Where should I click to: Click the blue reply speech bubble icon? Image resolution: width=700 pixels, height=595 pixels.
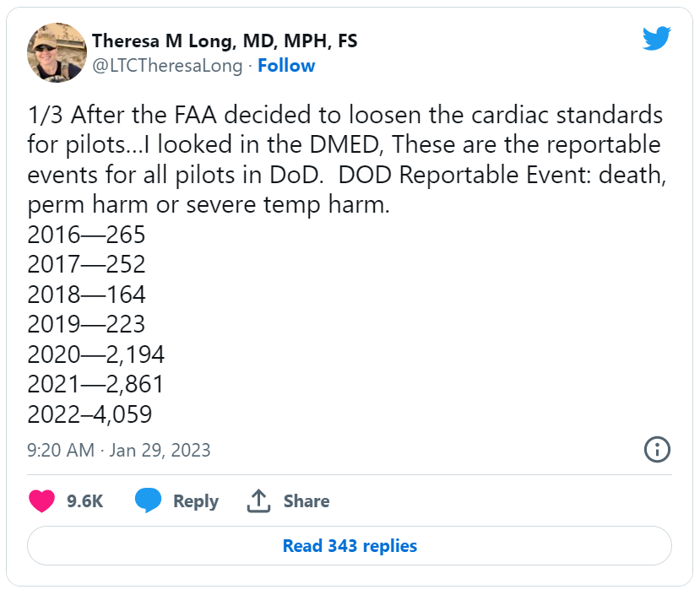click(148, 500)
